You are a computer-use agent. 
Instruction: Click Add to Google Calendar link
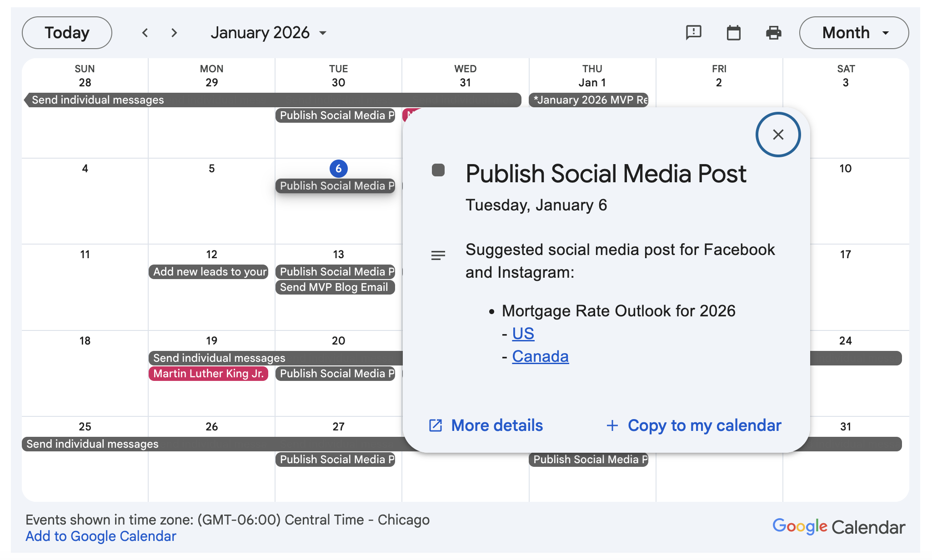(100, 536)
